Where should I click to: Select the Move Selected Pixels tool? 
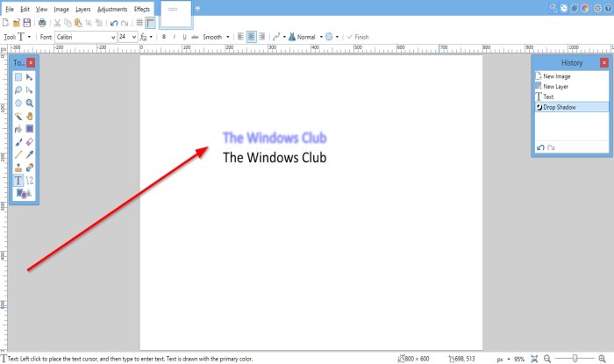[x=29, y=77]
